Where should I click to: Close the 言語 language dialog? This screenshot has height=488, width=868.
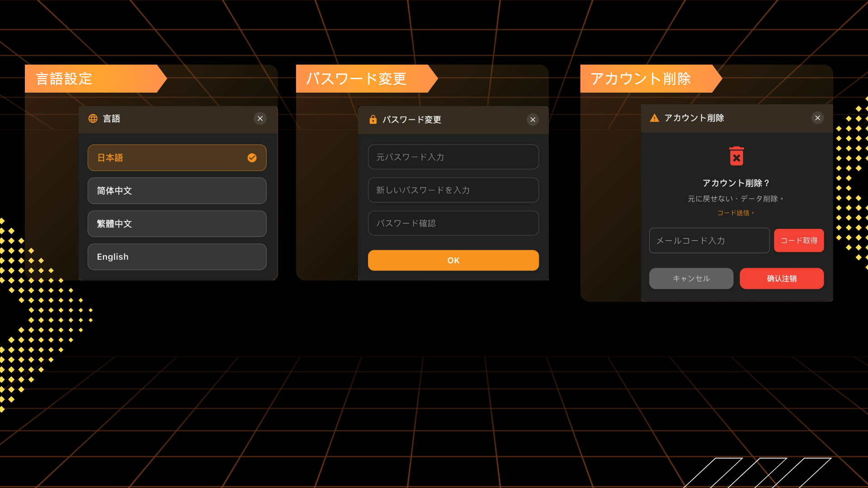tap(260, 118)
